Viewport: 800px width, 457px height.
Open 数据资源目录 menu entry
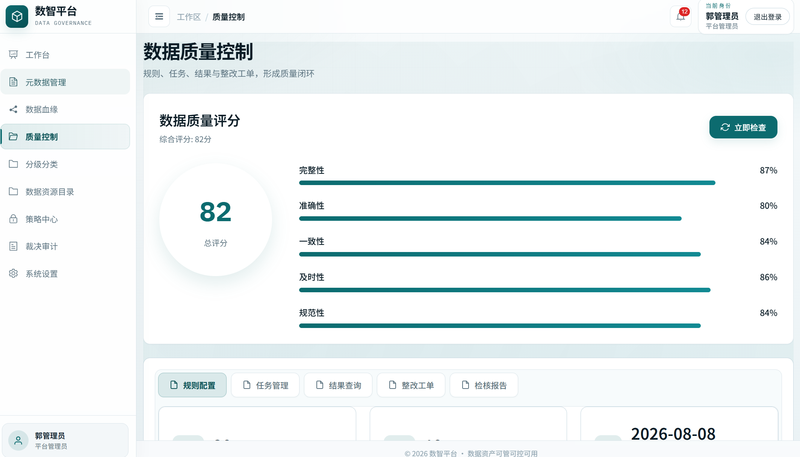[65, 191]
